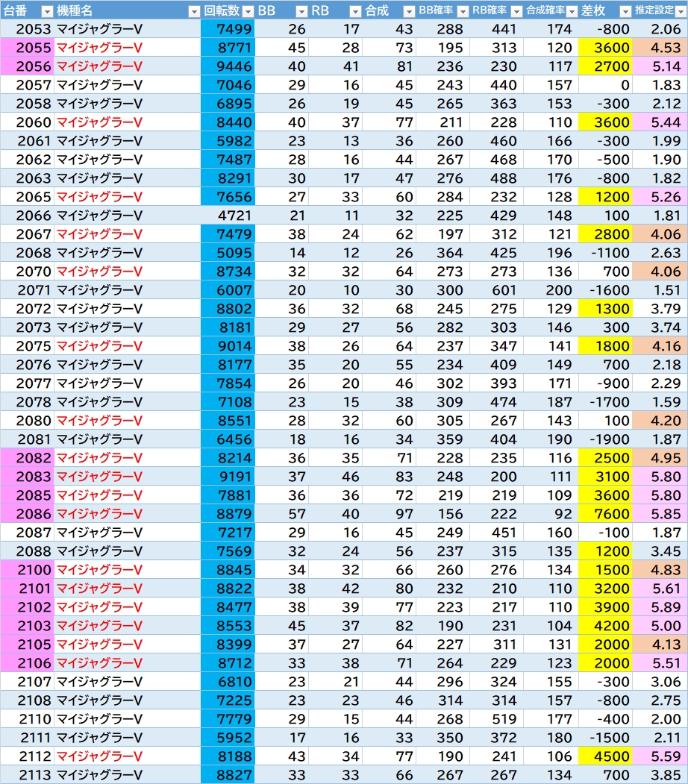This screenshot has width=688, height=784.
Task: Expand the 回転数 filter arrow
Action: click(x=247, y=11)
